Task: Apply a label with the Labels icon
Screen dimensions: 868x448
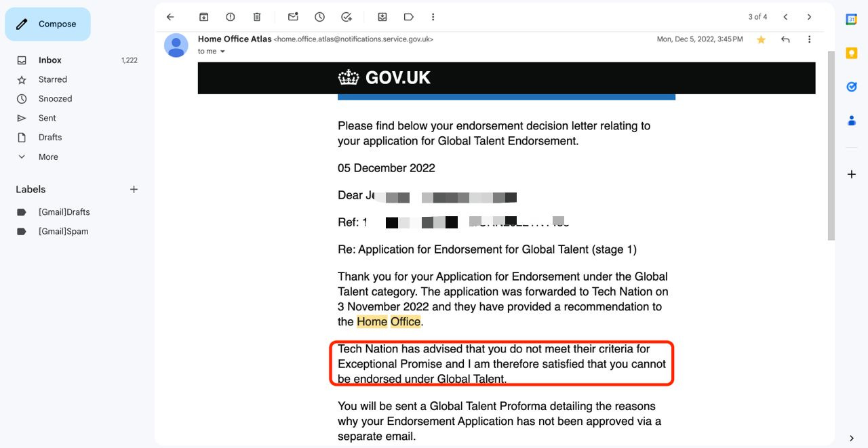Action: tap(408, 17)
